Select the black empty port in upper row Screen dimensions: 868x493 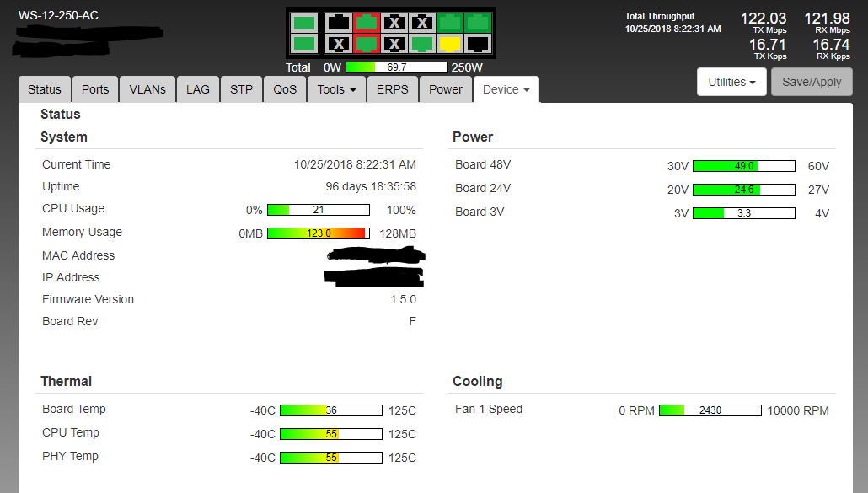pos(339,23)
